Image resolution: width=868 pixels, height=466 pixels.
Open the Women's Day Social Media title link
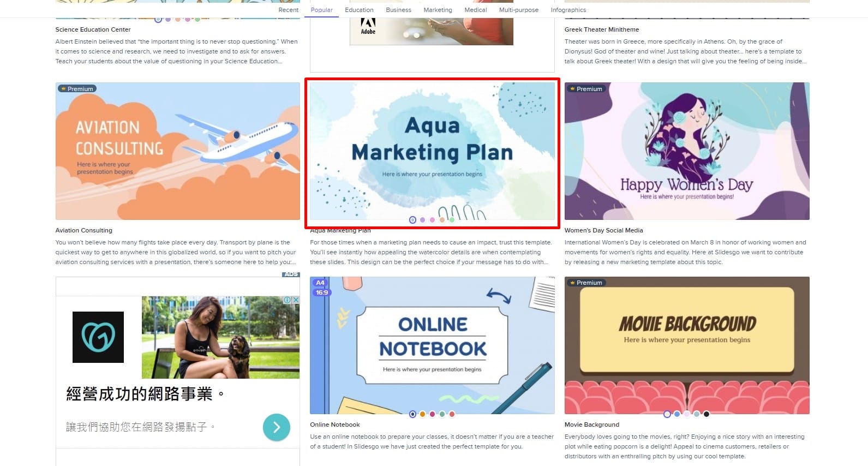[603, 230]
